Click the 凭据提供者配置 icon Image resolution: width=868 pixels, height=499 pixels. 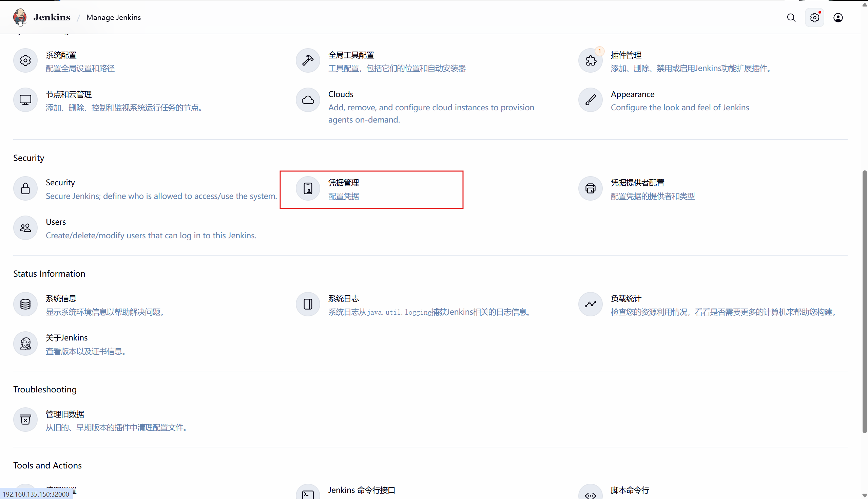coord(590,188)
